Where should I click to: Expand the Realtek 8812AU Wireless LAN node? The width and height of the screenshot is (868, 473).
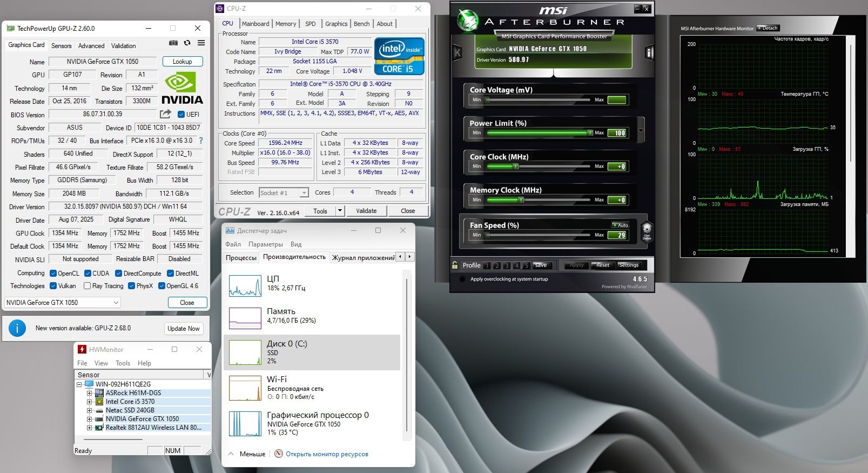point(90,428)
